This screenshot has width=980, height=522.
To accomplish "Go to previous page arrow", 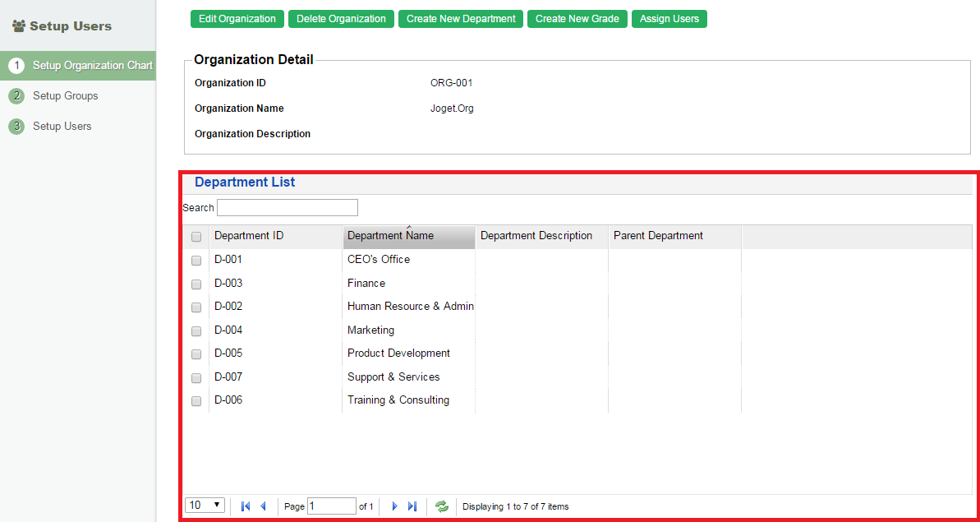I will (x=263, y=506).
